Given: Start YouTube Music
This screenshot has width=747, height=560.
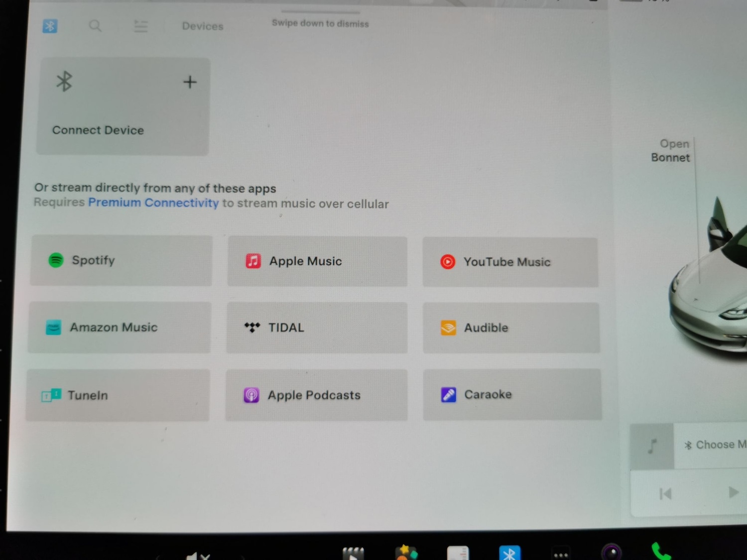Looking at the screenshot, I should click(x=510, y=262).
